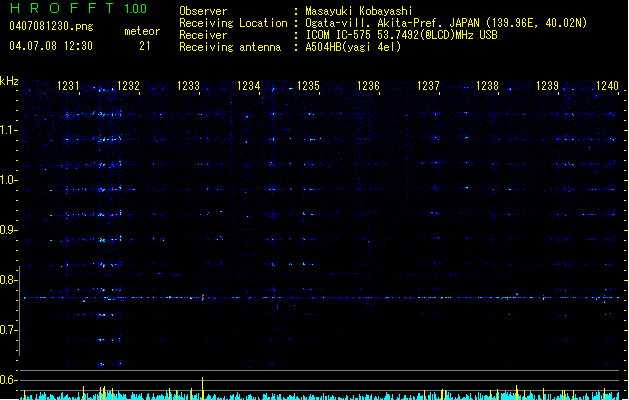Image resolution: width=629 pixels, height=400 pixels.
Task: Click the 0.8 kHz axis label
Action: click(x=8, y=280)
